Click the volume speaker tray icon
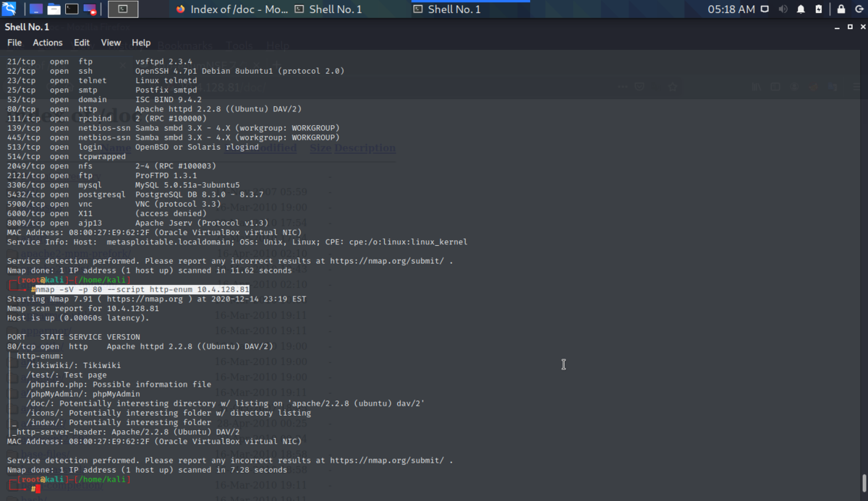 click(x=783, y=9)
